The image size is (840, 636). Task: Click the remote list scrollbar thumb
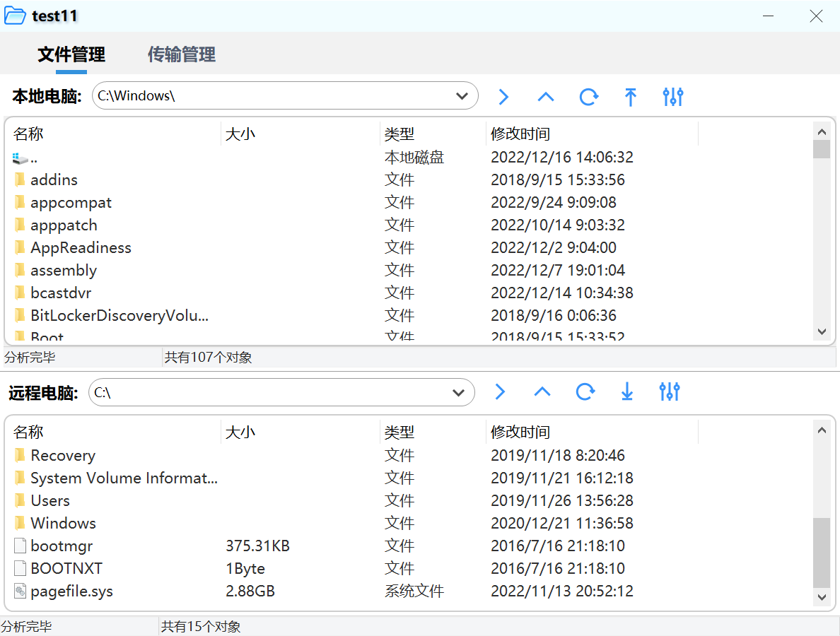point(822,553)
